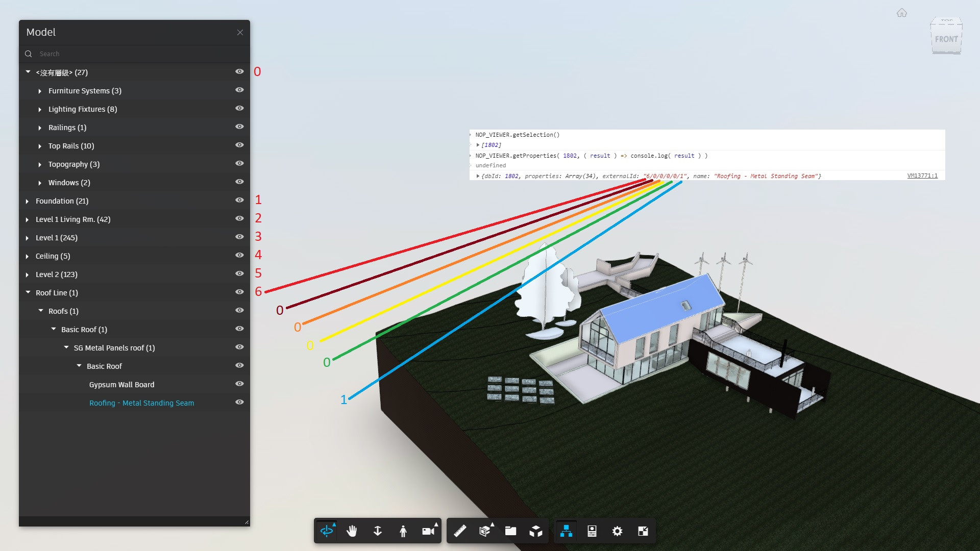Toggle visibility of Level 2 node

tap(239, 273)
